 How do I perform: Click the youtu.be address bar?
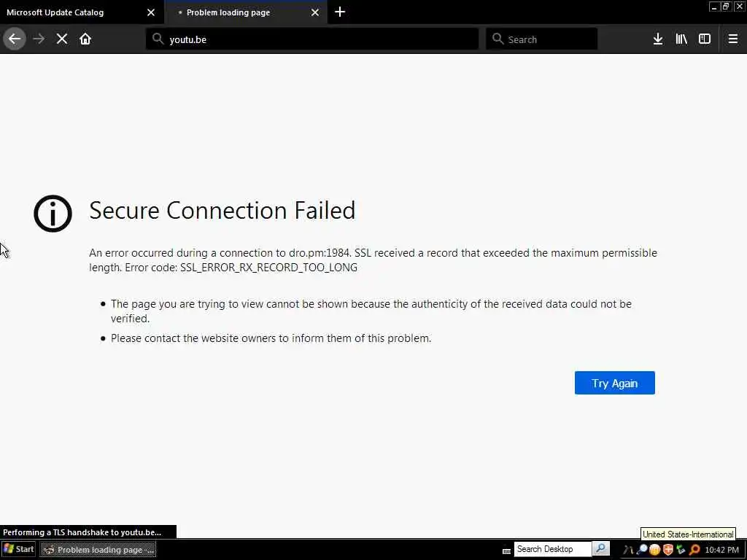coord(314,39)
